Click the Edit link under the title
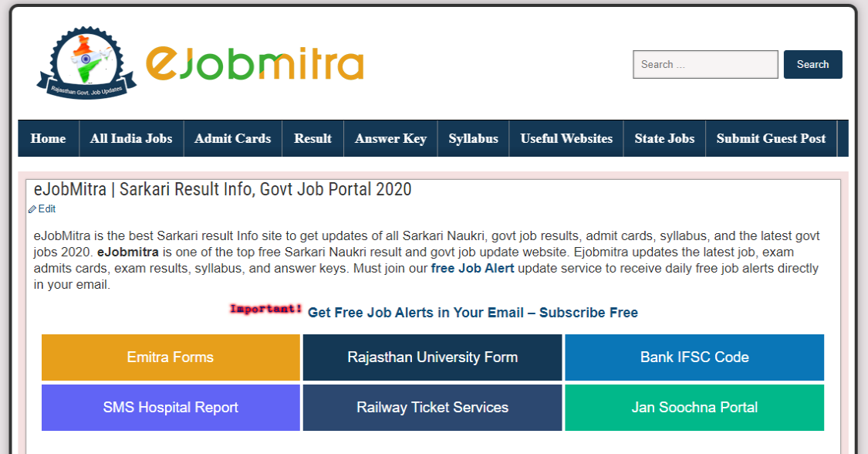Screen dimensions: 868x454 46,208
